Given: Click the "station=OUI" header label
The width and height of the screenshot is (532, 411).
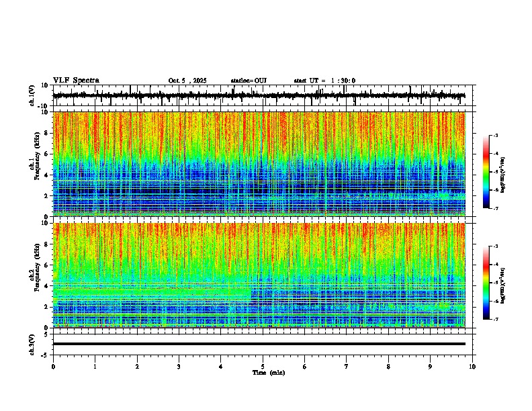Looking at the screenshot, I should point(249,81).
